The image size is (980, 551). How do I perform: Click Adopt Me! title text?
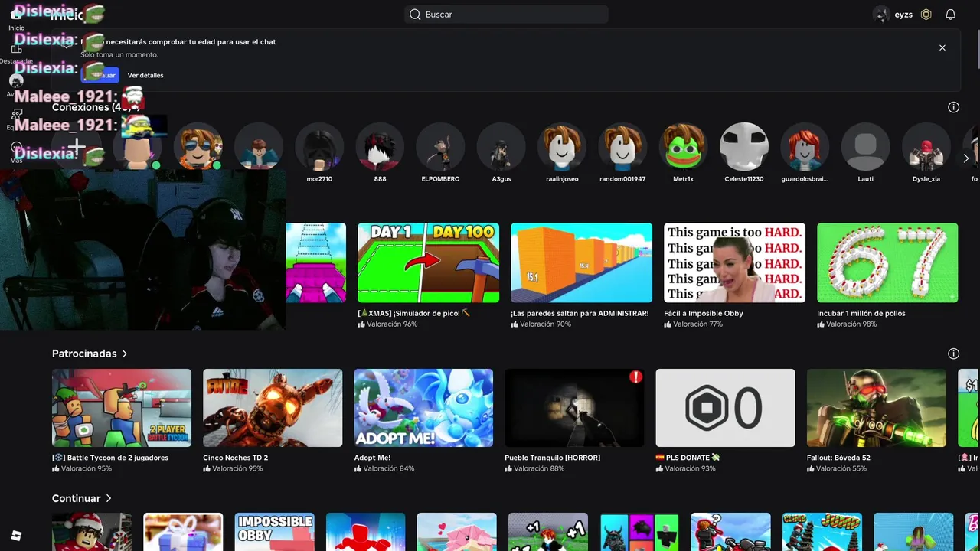coord(372,458)
